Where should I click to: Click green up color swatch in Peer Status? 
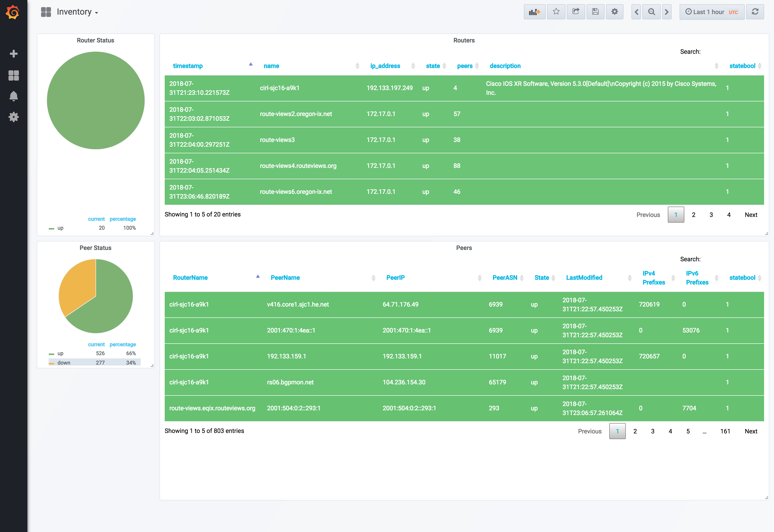click(51, 354)
